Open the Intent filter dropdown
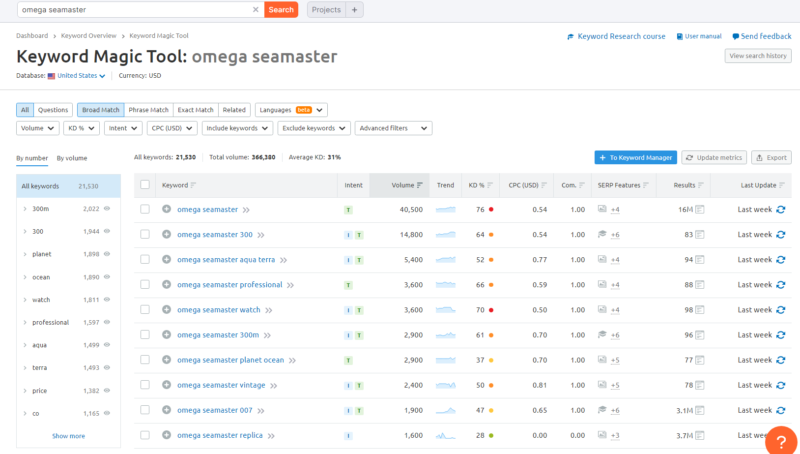Screen dimensions: 800x454 [123, 128]
